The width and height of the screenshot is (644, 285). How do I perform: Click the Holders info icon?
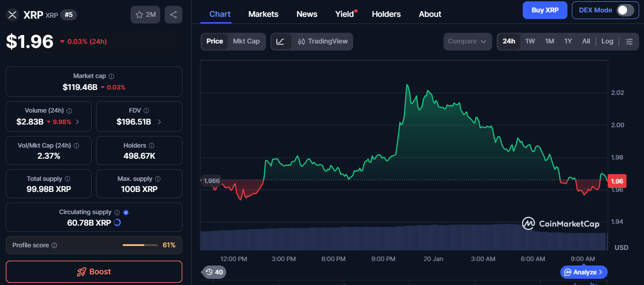[x=152, y=145]
